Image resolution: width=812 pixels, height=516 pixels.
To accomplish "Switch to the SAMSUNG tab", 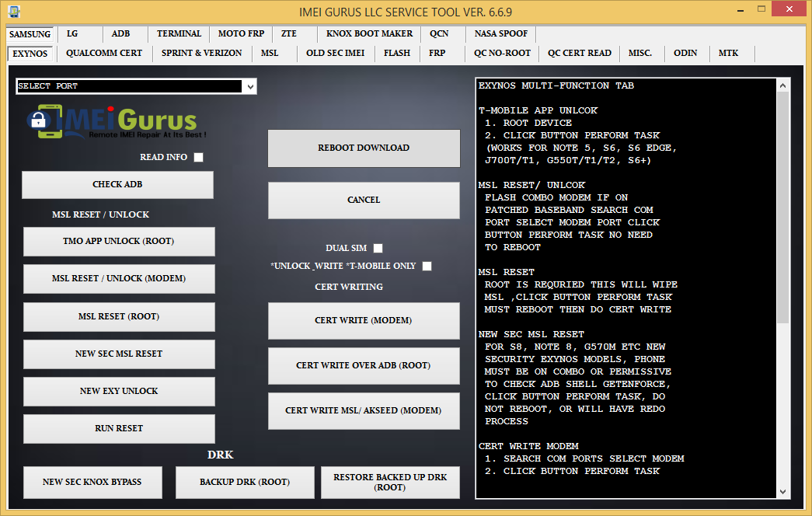I will click(30, 34).
